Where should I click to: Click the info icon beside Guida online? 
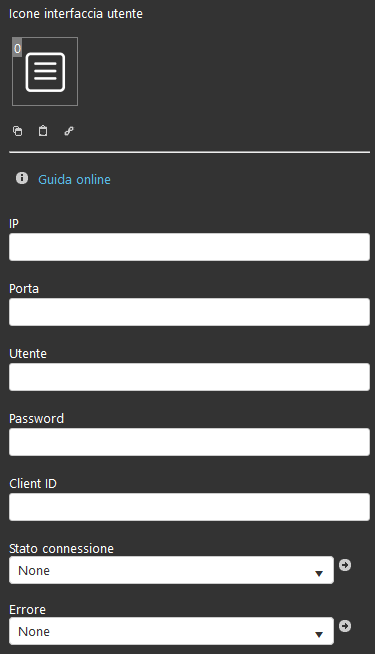(22, 178)
